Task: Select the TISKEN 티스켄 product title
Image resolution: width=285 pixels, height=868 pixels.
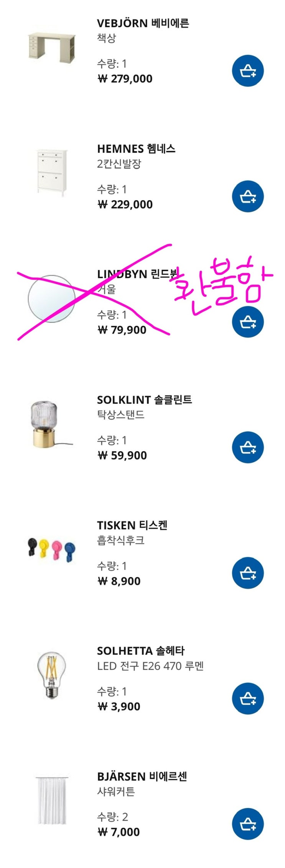Action: (x=132, y=526)
